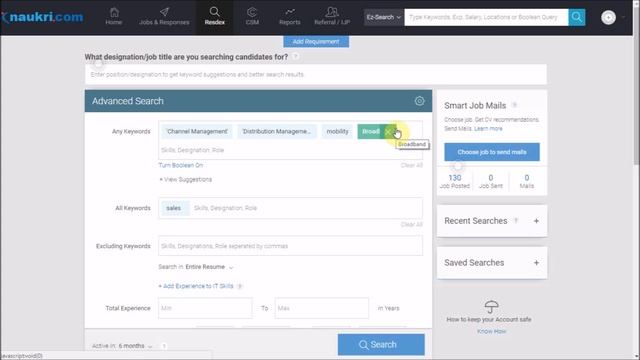640x360 pixels.
Task: Open the user profile avatar
Action: [x=608, y=18]
